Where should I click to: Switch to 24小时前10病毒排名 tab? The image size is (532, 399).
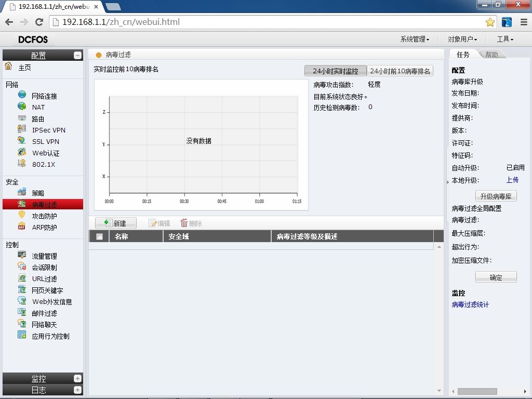(400, 71)
